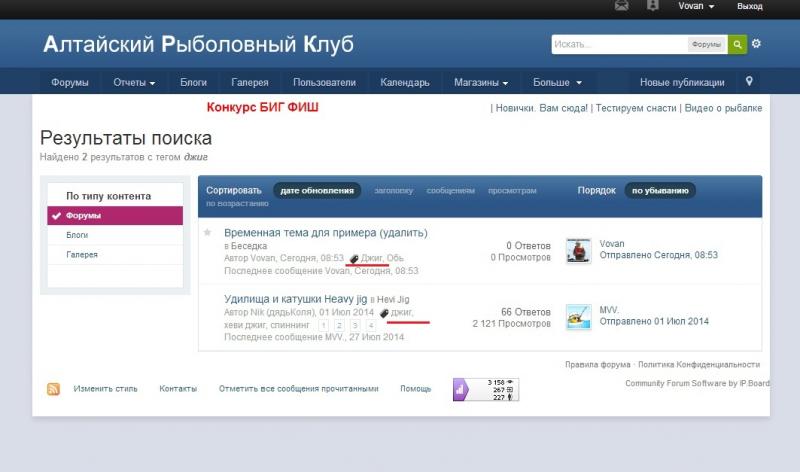Open topic Удилища и катушки Heavy jig
Image resolution: width=800 pixels, height=472 pixels.
click(296, 299)
